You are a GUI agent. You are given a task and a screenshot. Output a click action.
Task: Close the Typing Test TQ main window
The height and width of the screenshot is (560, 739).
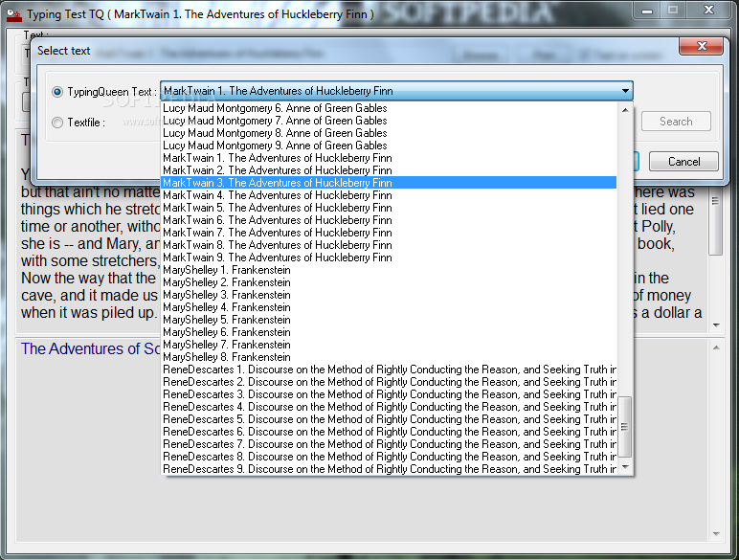[x=708, y=11]
